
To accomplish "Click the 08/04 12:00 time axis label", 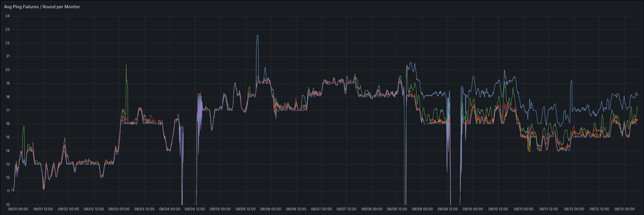I will click(x=195, y=209).
